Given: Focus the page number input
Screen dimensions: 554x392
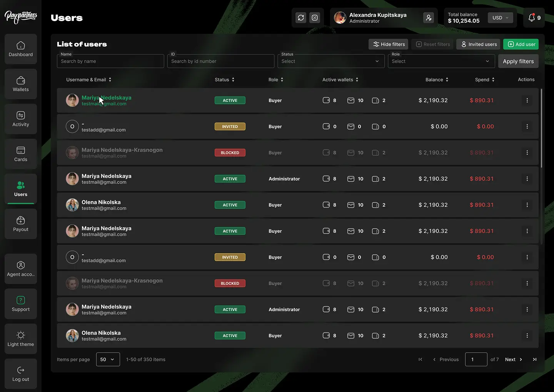Looking at the screenshot, I should pyautogui.click(x=476, y=359).
